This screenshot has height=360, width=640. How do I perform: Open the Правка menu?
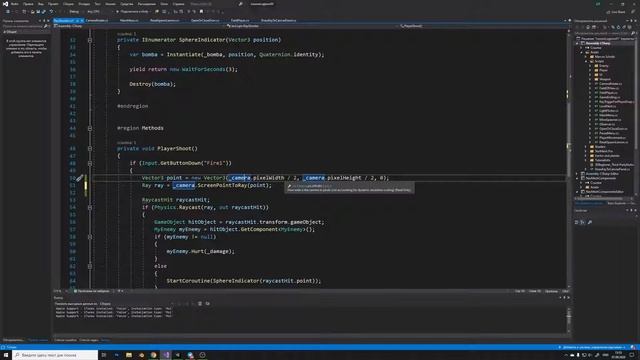point(28,4)
